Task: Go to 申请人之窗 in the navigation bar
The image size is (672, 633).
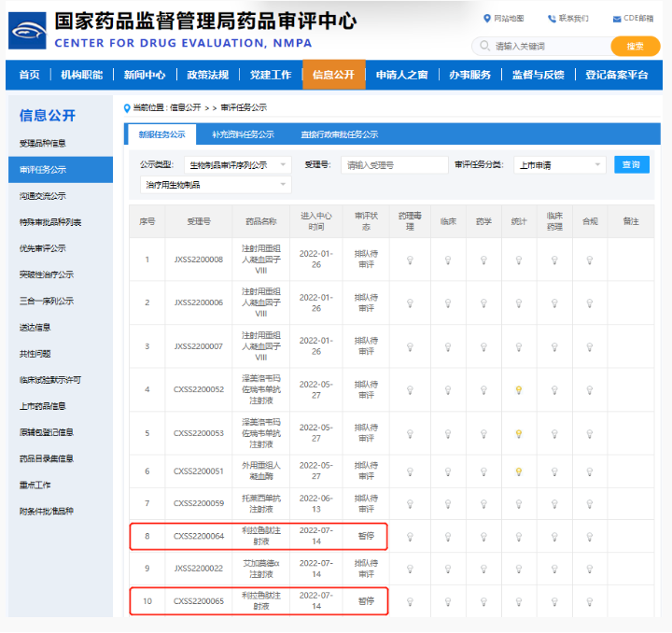Action: 401,75
